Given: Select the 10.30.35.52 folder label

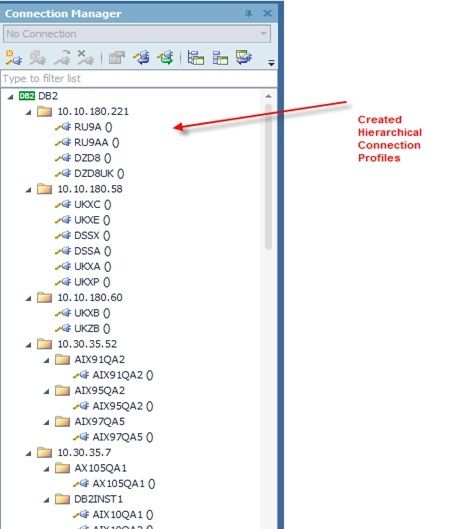Looking at the screenshot, I should (x=87, y=344).
